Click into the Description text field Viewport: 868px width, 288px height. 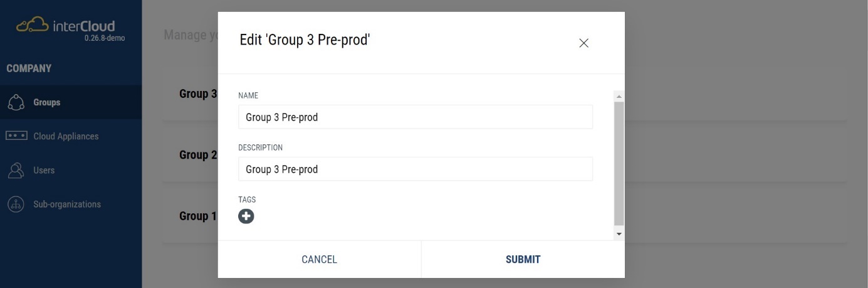click(415, 169)
